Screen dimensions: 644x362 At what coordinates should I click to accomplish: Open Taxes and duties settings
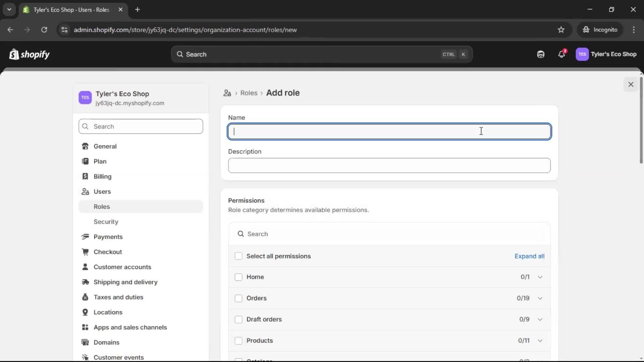pyautogui.click(x=118, y=297)
